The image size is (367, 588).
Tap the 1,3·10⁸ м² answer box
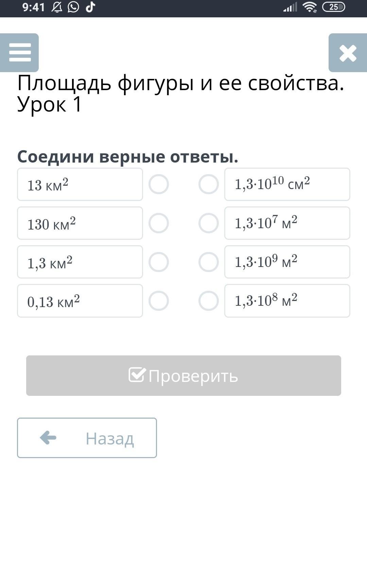287,301
